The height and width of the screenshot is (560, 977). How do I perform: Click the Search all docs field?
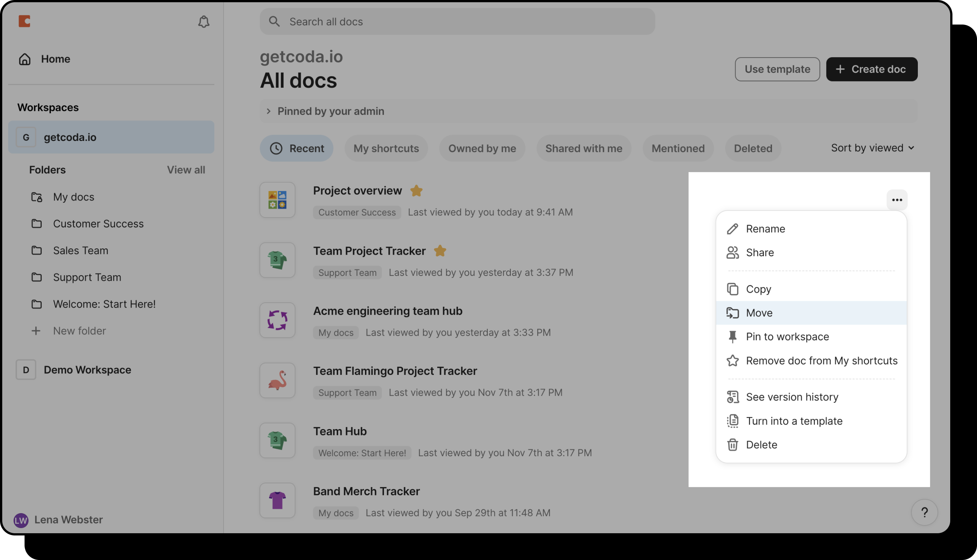click(x=457, y=22)
